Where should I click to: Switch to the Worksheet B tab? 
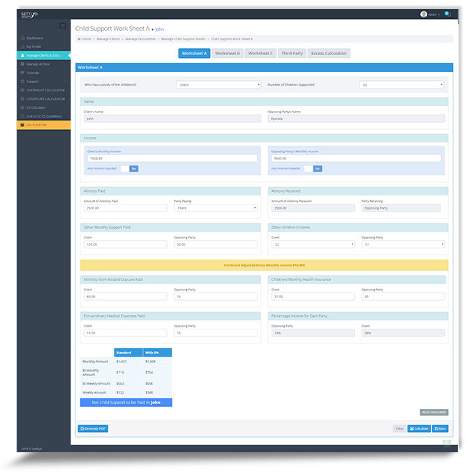tap(227, 53)
